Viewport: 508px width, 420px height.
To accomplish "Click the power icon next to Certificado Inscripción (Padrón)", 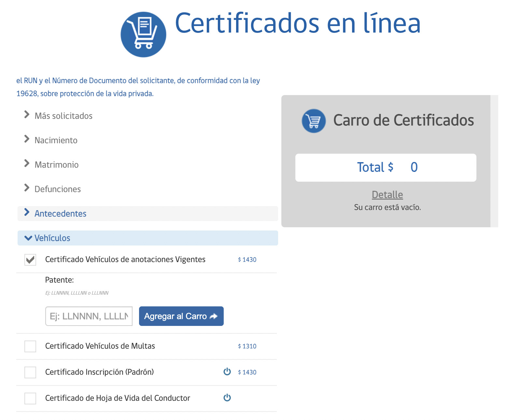I will coord(227,371).
